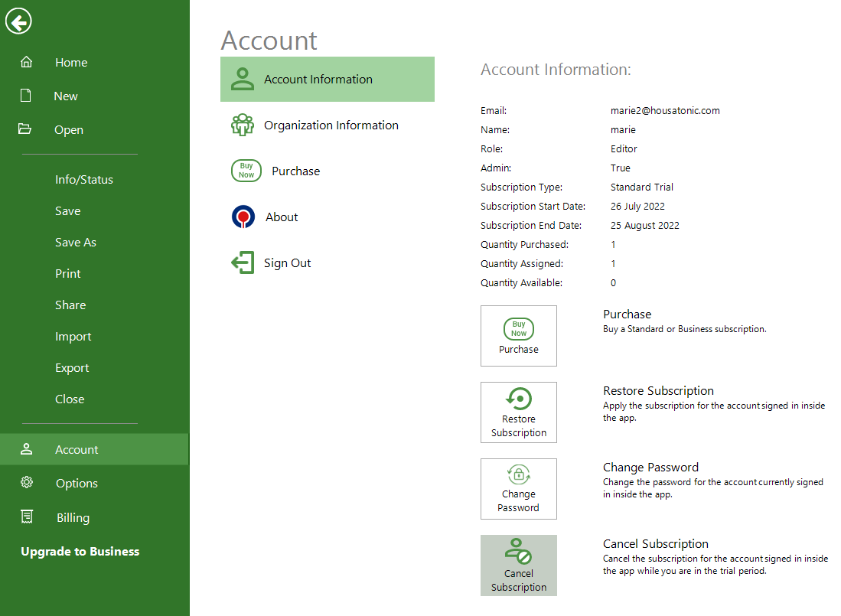Open the Share option

coord(70,305)
